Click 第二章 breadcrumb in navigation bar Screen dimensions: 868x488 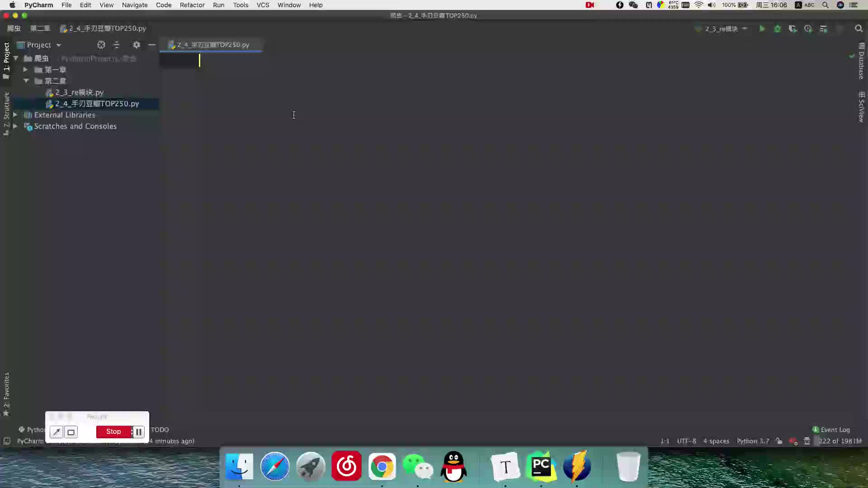[40, 28]
